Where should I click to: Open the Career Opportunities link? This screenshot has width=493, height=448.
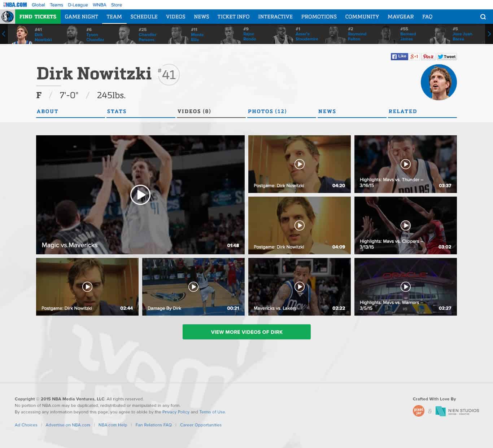[x=201, y=425]
